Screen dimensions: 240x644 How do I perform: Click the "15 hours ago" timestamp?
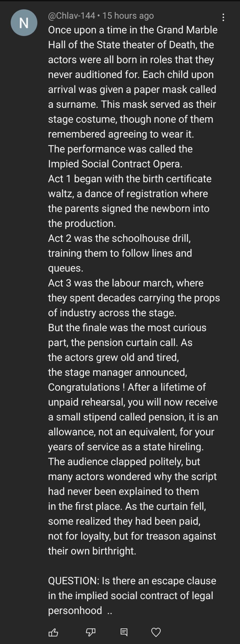tap(128, 16)
